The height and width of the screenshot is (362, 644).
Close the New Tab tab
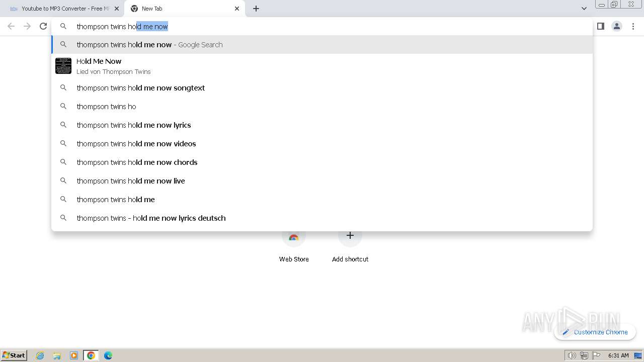(237, 9)
